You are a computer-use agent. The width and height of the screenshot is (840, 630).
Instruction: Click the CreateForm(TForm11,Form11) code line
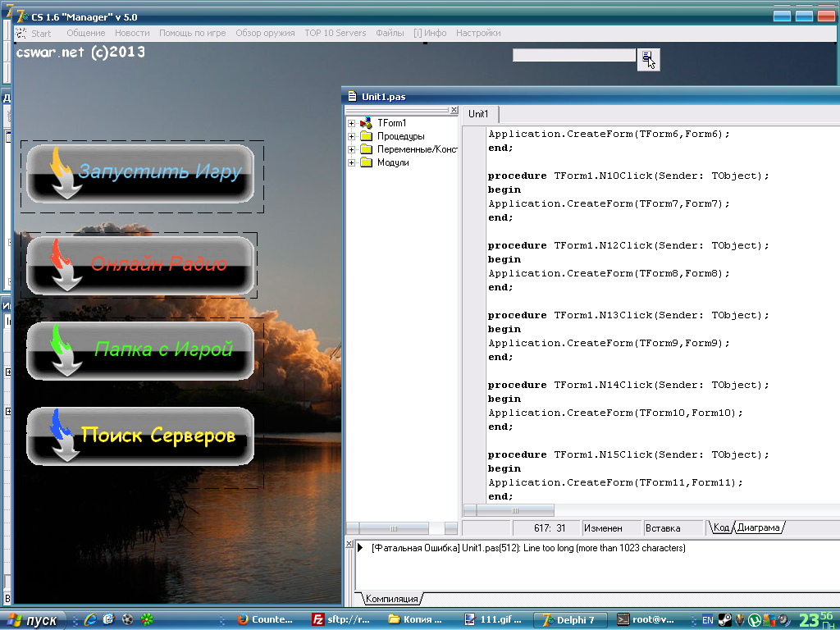[615, 482]
